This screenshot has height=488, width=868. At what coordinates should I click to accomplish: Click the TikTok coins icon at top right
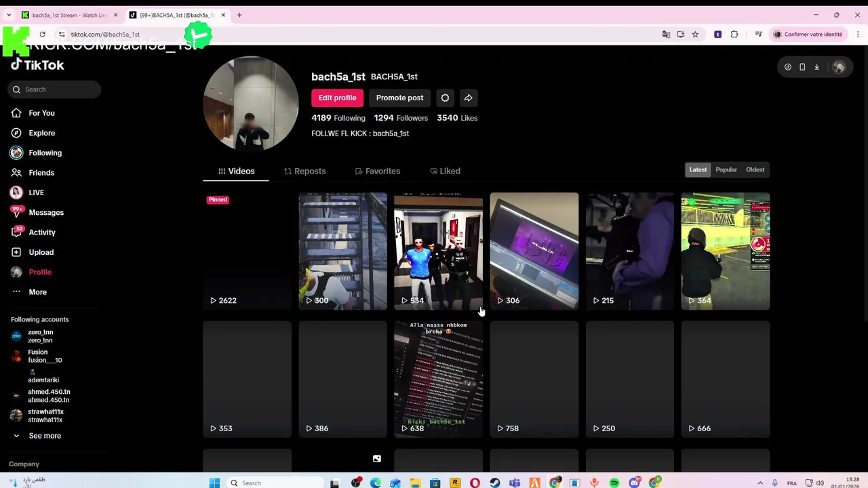[x=788, y=67]
